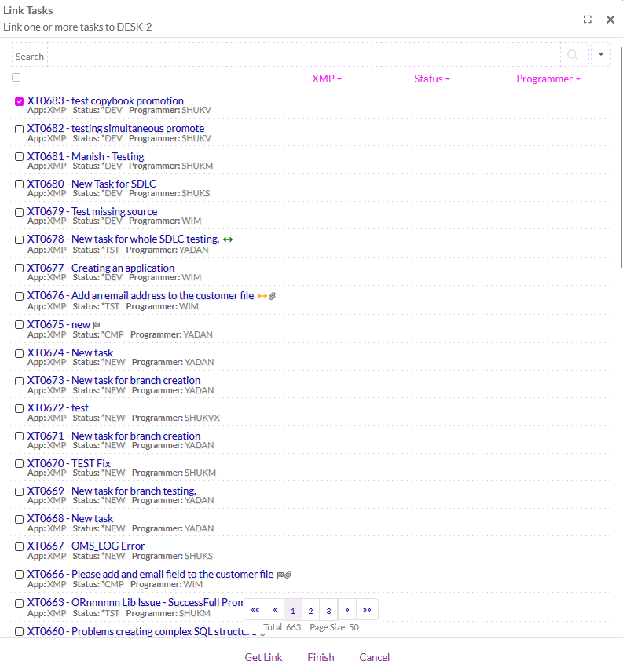Click the paperclip attachment icon on XT0676
Image resolution: width=623 pixels, height=672 pixels.
click(273, 296)
